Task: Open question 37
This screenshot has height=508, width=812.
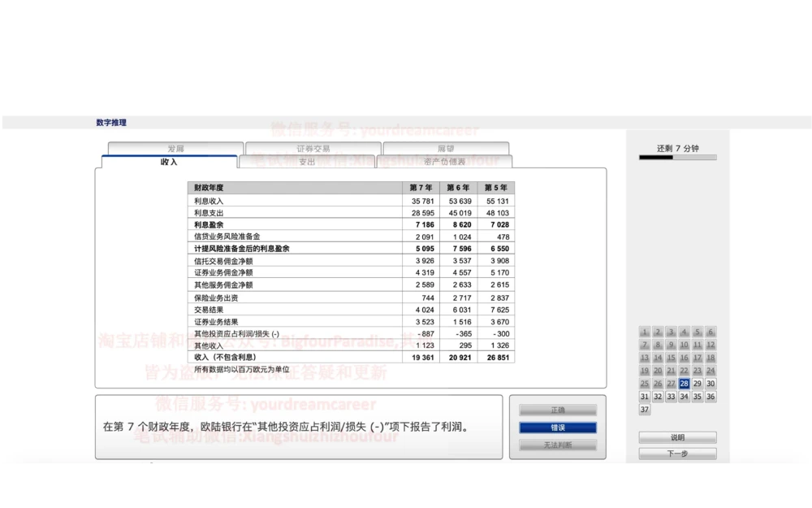Action: pyautogui.click(x=645, y=409)
